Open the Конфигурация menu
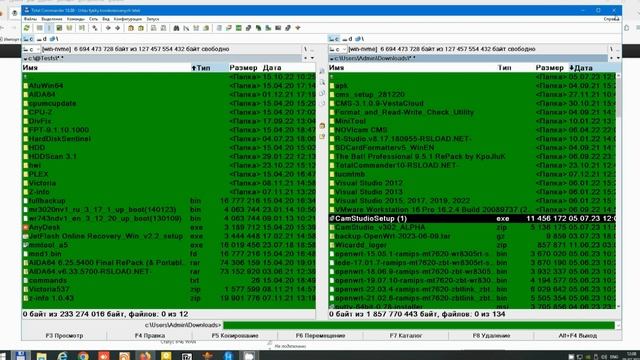Viewport: 640px width, 360px height. click(128, 19)
